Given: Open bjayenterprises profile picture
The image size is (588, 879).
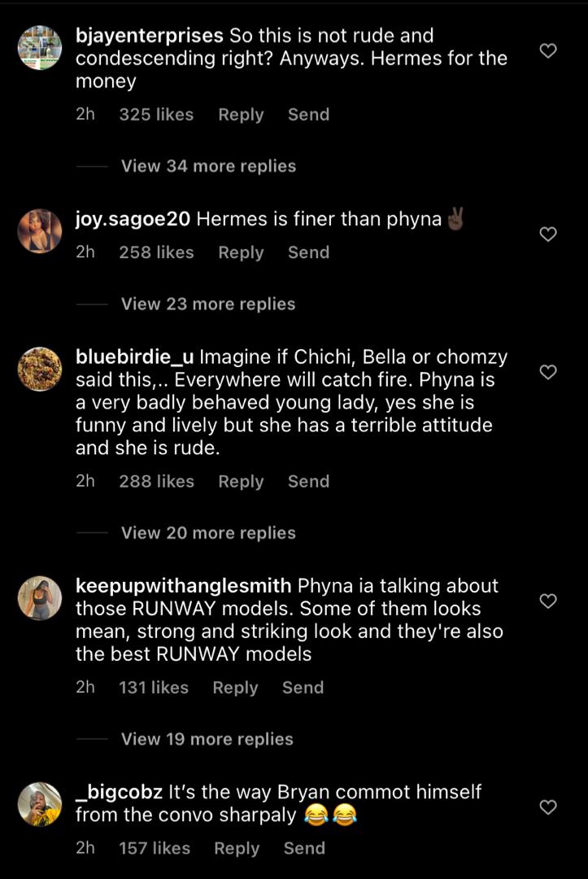Looking at the screenshot, I should point(40,48).
